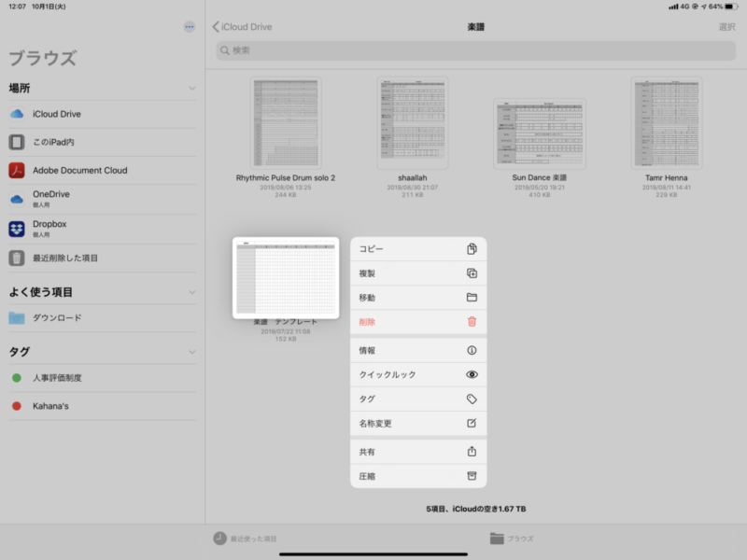Tap the iCloud Drive cloud icon in sidebar

(17, 114)
